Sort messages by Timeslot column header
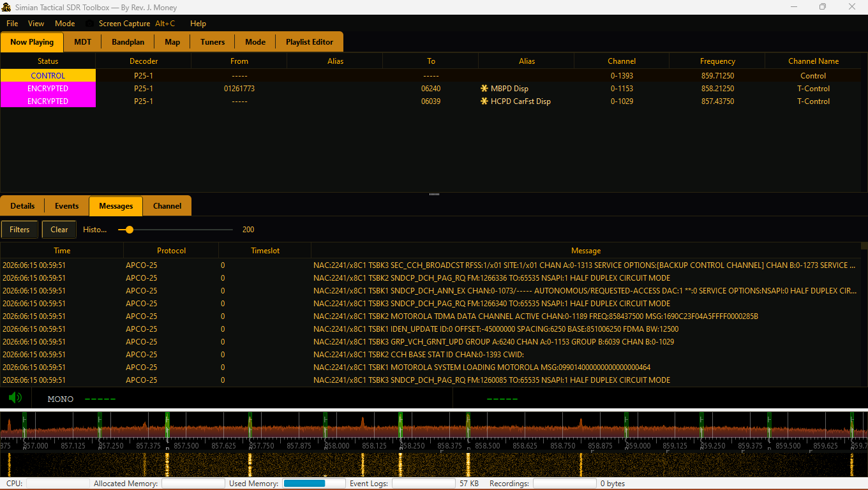 265,251
